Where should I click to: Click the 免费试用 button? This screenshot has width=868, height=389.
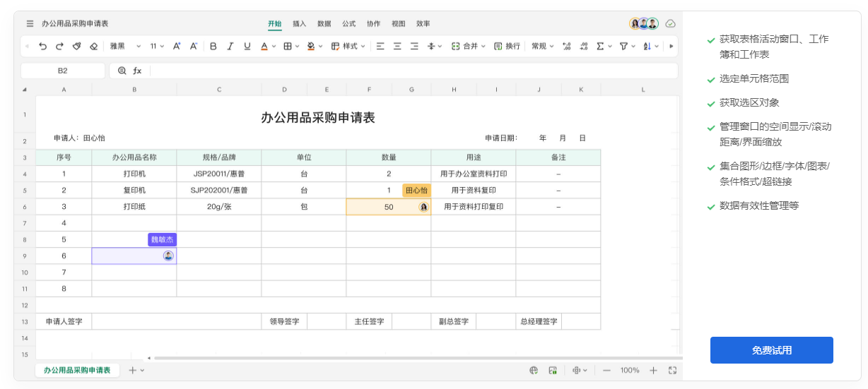tap(771, 350)
